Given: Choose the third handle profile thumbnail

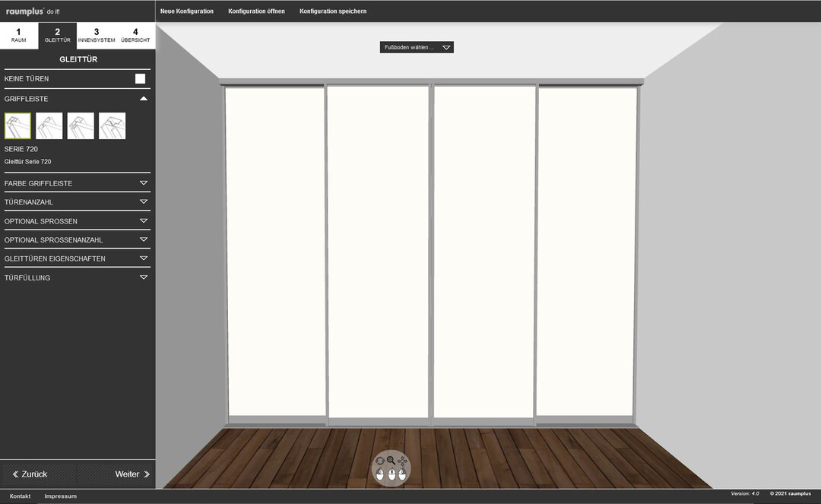Looking at the screenshot, I should pyautogui.click(x=81, y=125).
